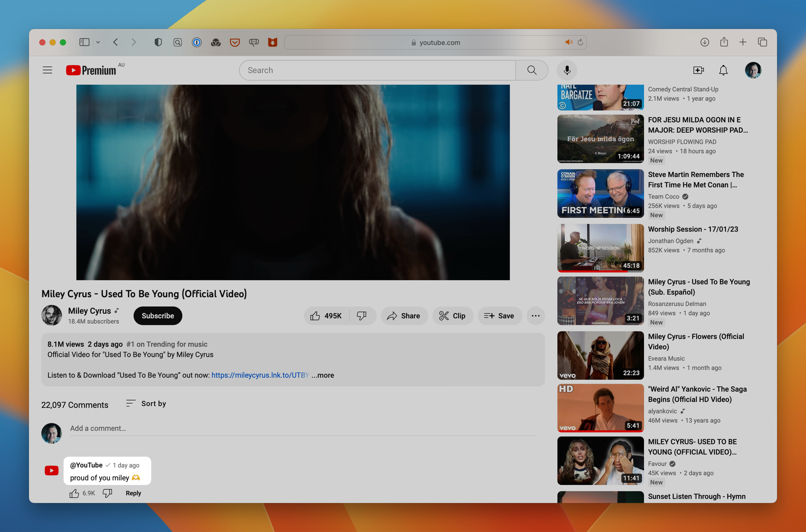This screenshot has width=806, height=532.
Task: Open Steve Martin Remembers Conan thumbnail
Action: click(x=600, y=193)
